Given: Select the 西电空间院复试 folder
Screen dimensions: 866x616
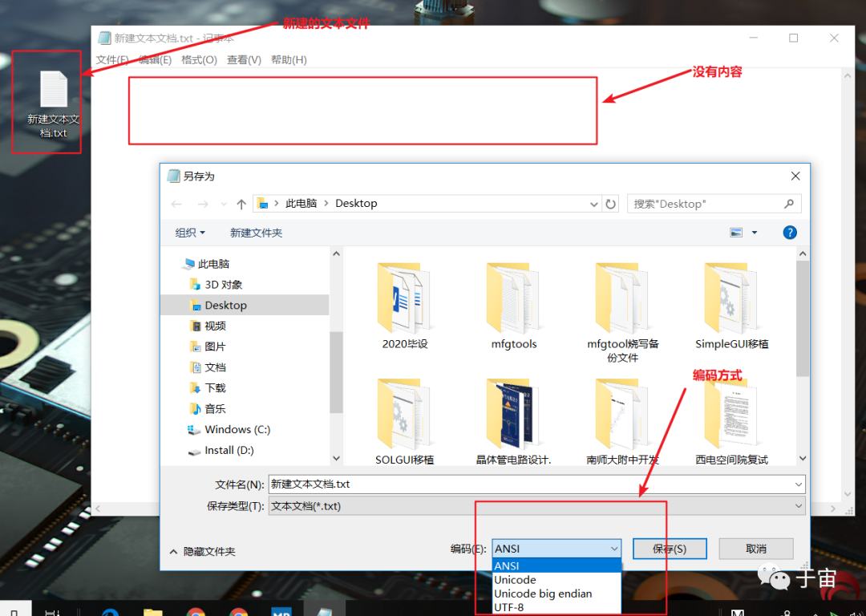Looking at the screenshot, I should click(x=732, y=421).
